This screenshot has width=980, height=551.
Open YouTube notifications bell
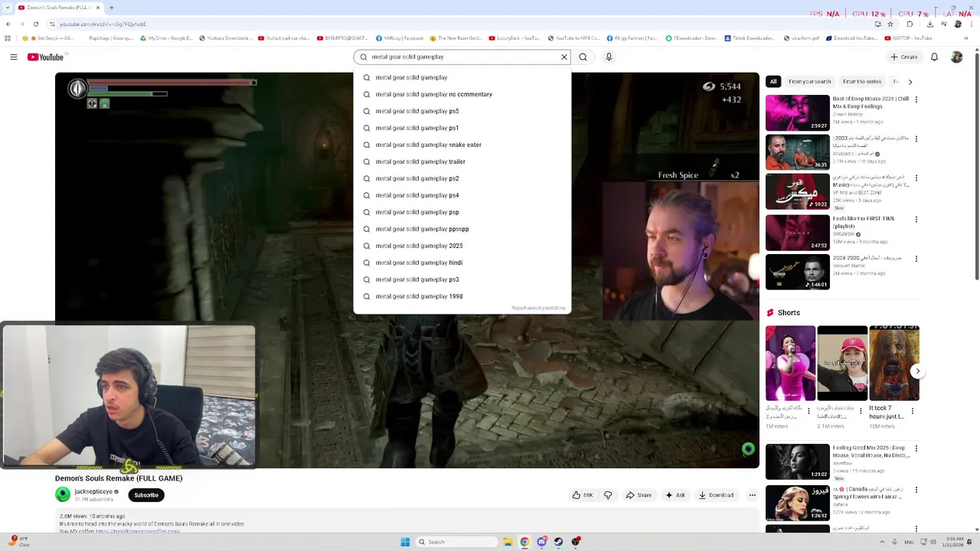coord(934,57)
